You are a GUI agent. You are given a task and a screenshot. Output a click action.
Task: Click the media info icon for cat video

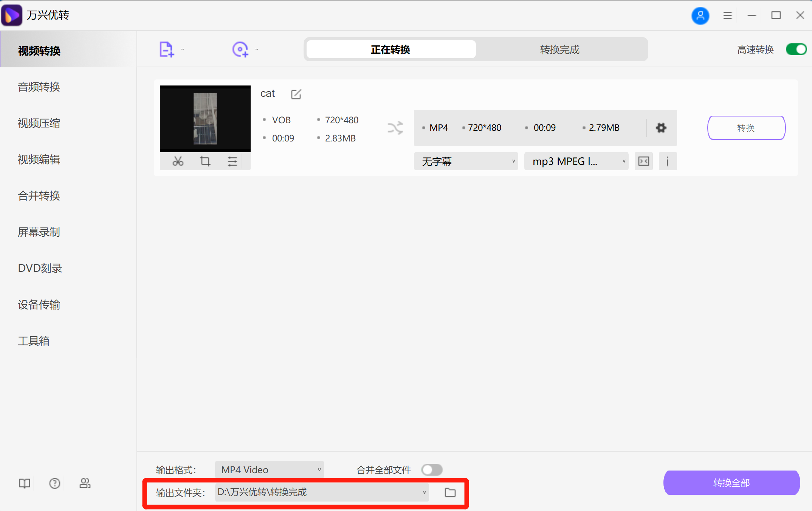click(668, 161)
